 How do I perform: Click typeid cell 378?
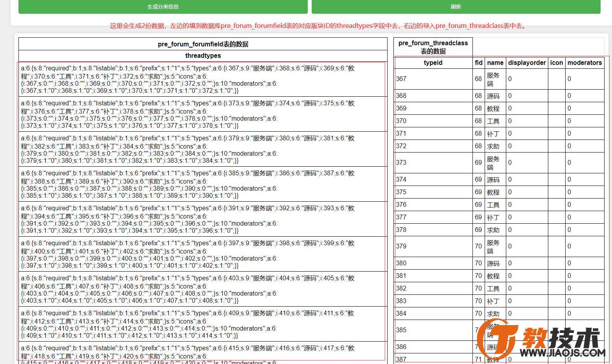pyautogui.click(x=433, y=230)
